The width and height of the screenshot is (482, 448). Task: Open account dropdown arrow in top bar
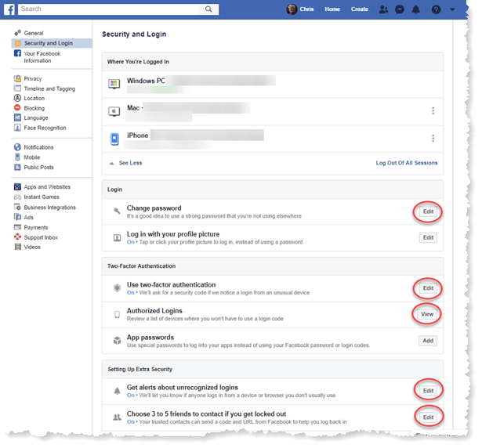point(452,9)
